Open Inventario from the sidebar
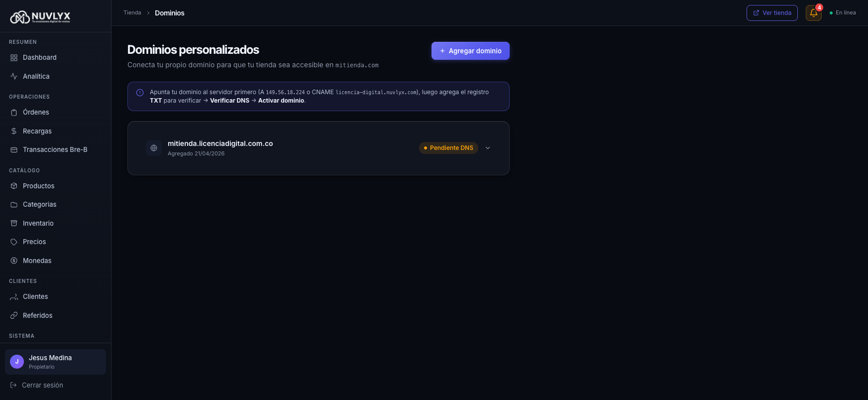 click(38, 223)
